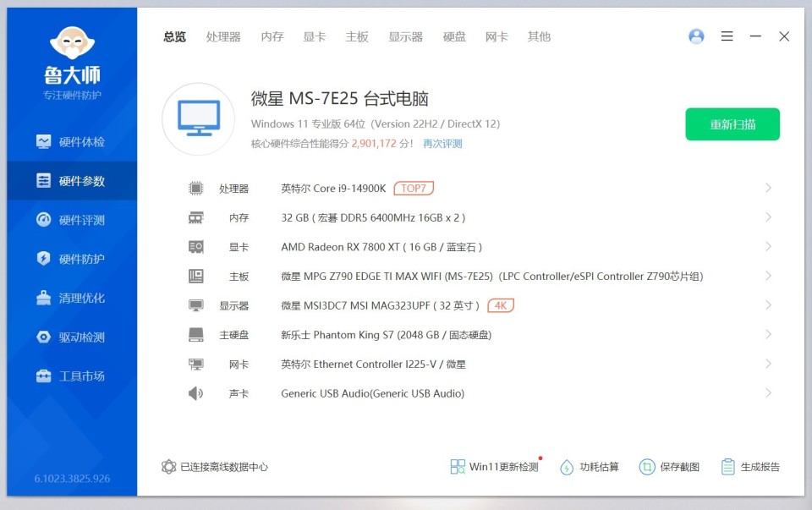
Task: Select 硬件参数 sidebar item
Action: click(72, 181)
